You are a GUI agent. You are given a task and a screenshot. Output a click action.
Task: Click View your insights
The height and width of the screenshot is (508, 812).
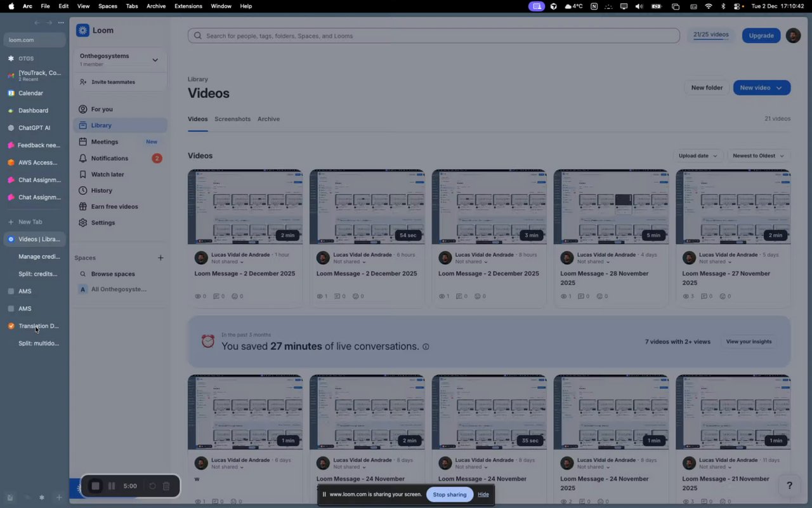coord(749,342)
